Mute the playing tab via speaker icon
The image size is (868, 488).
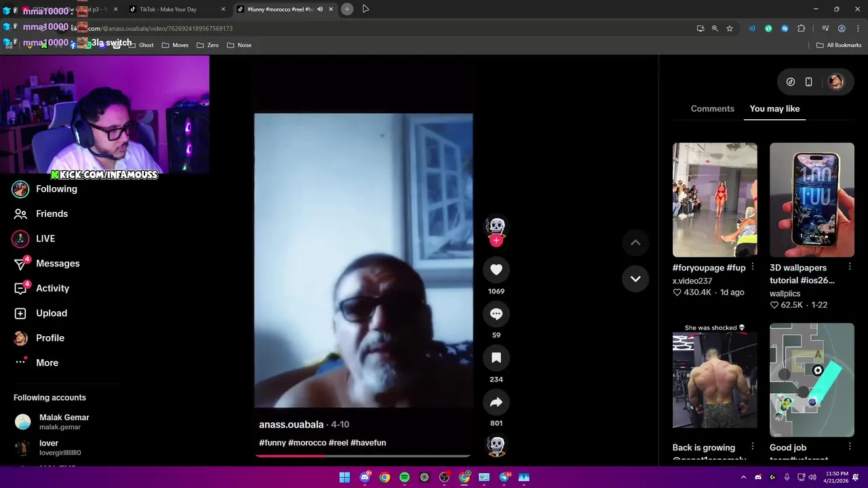320,9
